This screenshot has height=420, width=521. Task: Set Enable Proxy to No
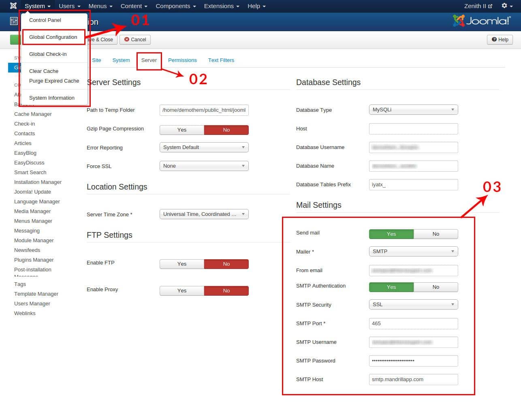pos(226,290)
